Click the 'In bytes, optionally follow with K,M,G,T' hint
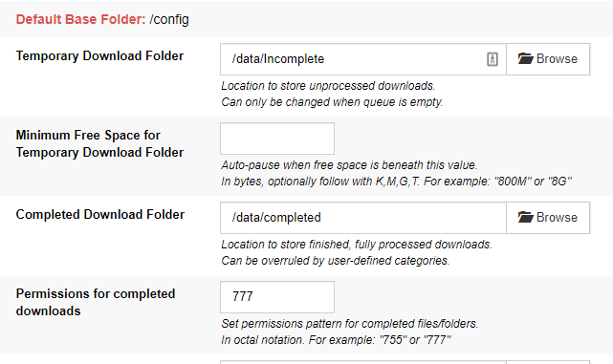Screen dimensions: 613x364 [397, 182]
